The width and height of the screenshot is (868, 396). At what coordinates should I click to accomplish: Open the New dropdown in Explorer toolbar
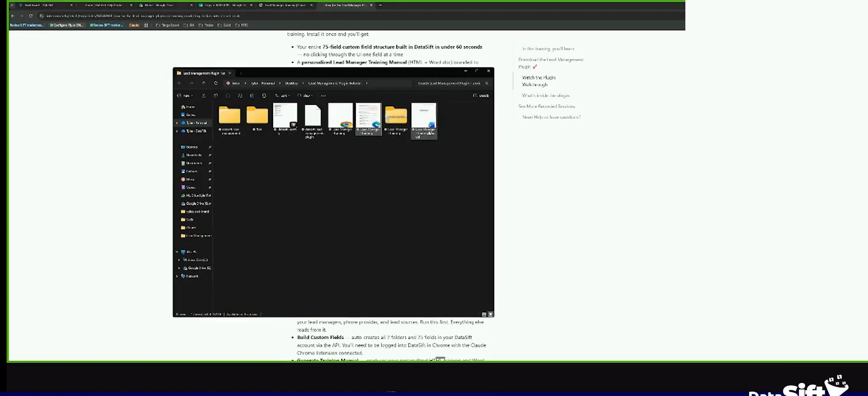point(185,96)
